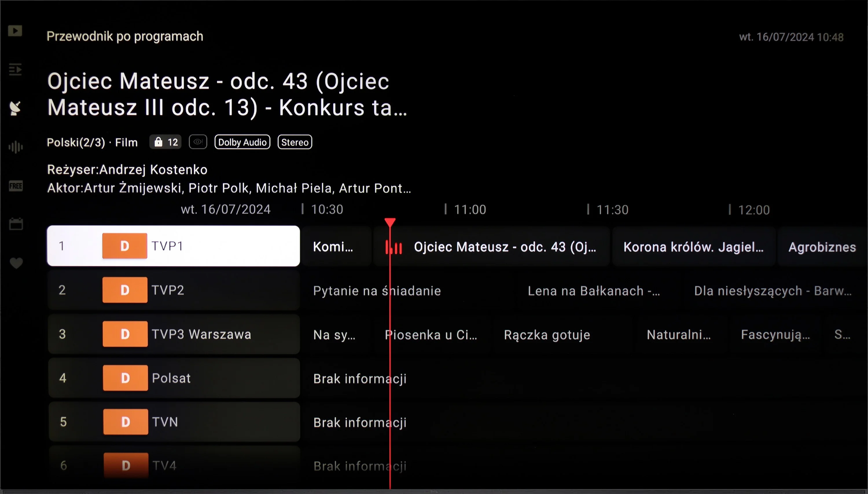Click the Przewodnik po programach heading
Screen dimensions: 868x494
coord(125,36)
